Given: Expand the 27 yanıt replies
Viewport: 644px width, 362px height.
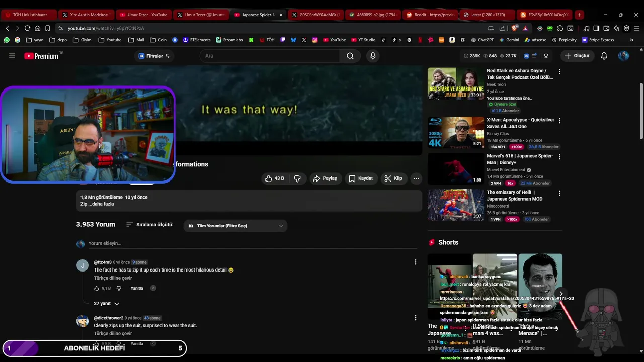Looking at the screenshot, I should pyautogui.click(x=107, y=304).
